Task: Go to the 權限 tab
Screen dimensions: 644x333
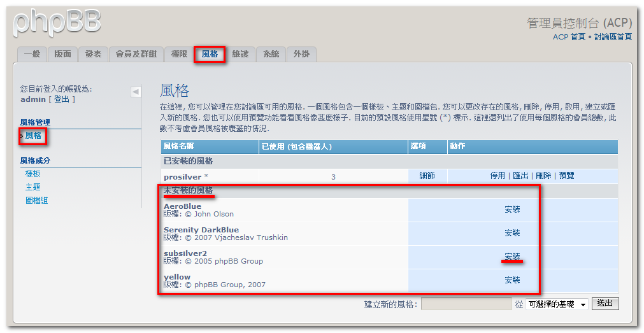Action: [x=179, y=54]
